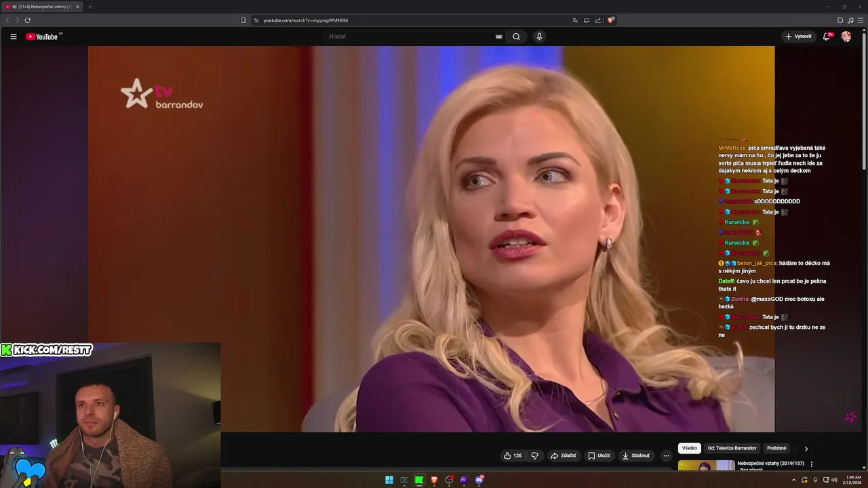Download the video with Stiahnuť

click(636, 455)
